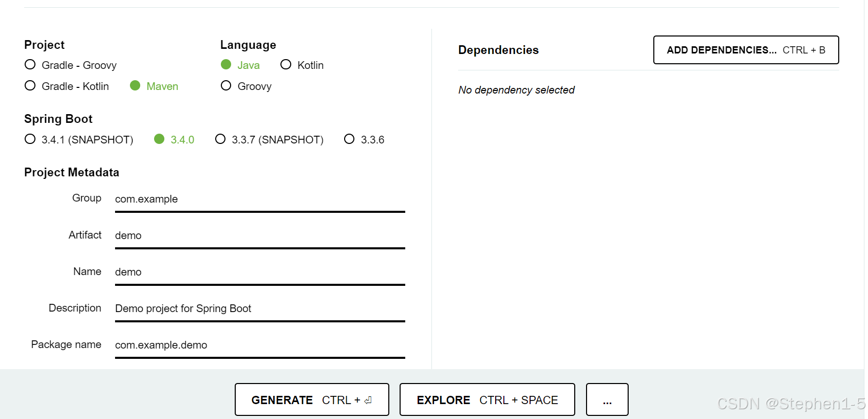Click the Name field label
This screenshot has height=419, width=868.
pyautogui.click(x=87, y=271)
